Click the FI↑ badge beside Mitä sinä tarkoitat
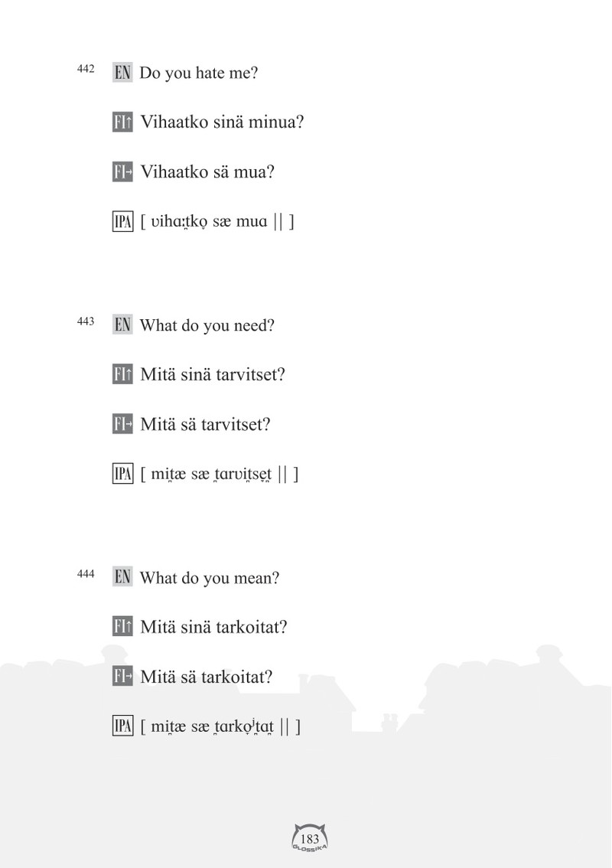 click(122, 627)
